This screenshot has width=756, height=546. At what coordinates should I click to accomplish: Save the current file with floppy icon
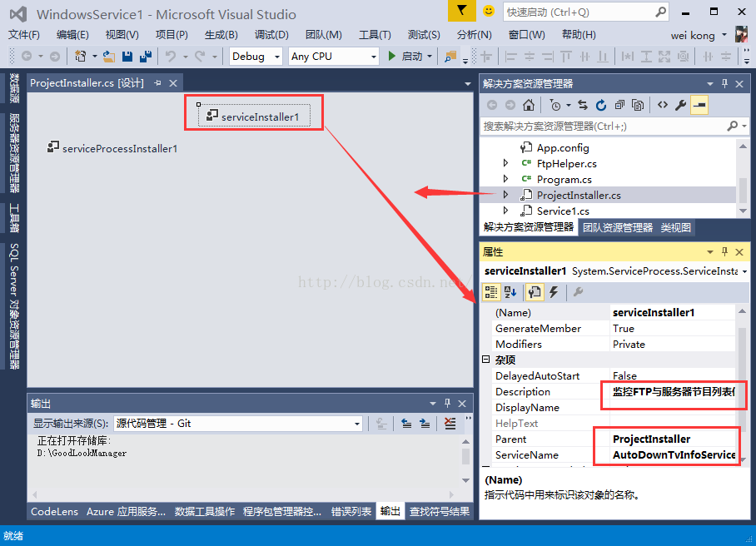click(127, 57)
